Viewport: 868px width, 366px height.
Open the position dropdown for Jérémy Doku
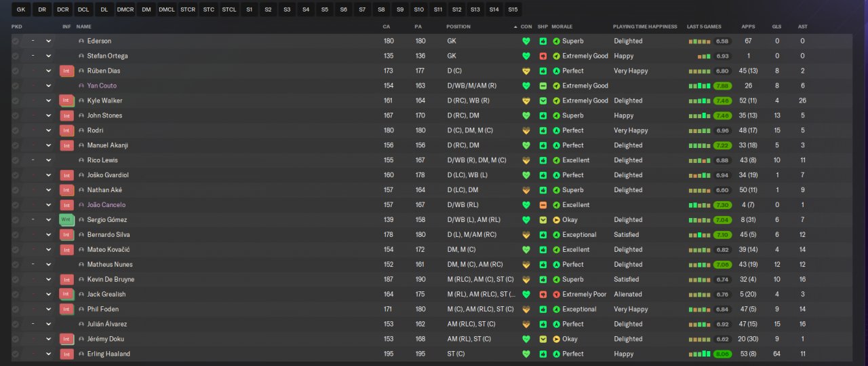48,339
